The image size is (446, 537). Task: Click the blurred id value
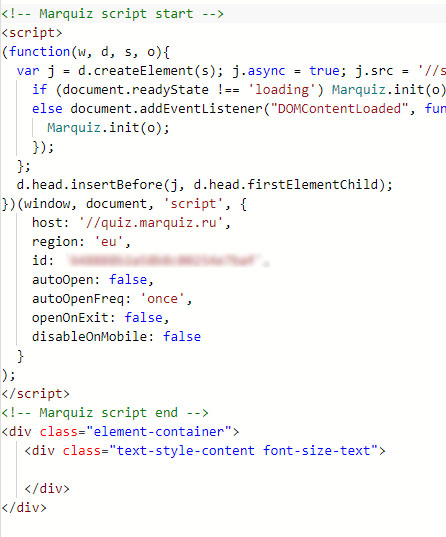164,261
